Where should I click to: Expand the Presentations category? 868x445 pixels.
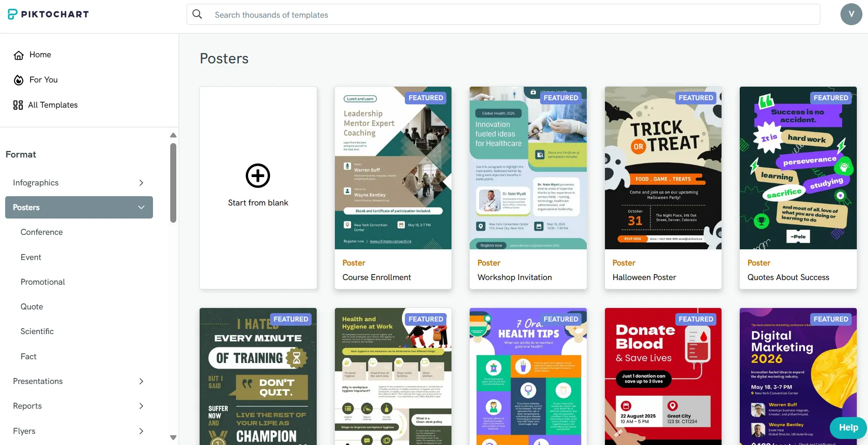coord(141,381)
